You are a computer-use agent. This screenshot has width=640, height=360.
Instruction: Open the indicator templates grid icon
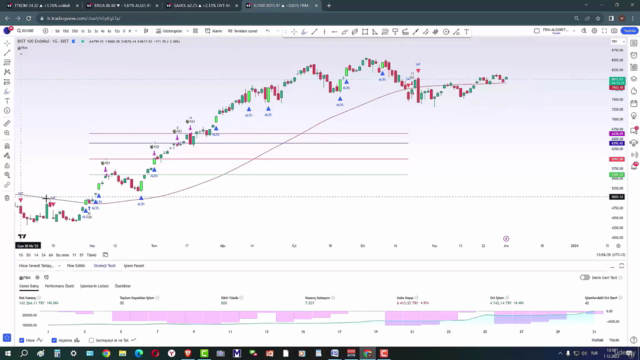(x=196, y=31)
